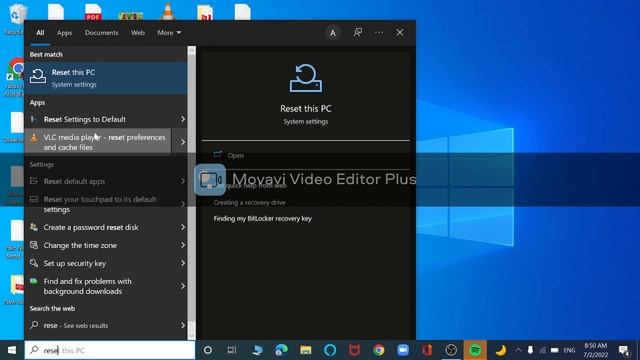Image resolution: width=640 pixels, height=360 pixels.
Task: Switch to the Apps search tab
Action: point(64,33)
